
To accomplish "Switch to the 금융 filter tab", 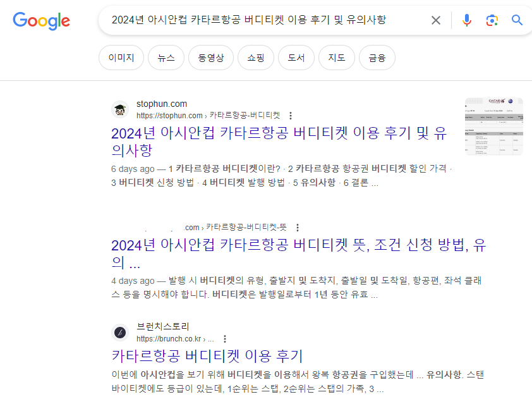I will click(377, 58).
